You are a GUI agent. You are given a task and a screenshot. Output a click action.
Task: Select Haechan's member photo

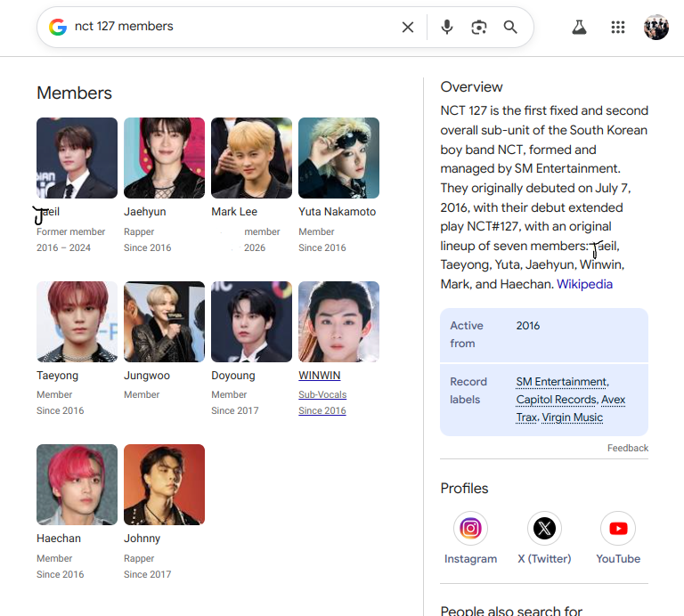pyautogui.click(x=77, y=485)
